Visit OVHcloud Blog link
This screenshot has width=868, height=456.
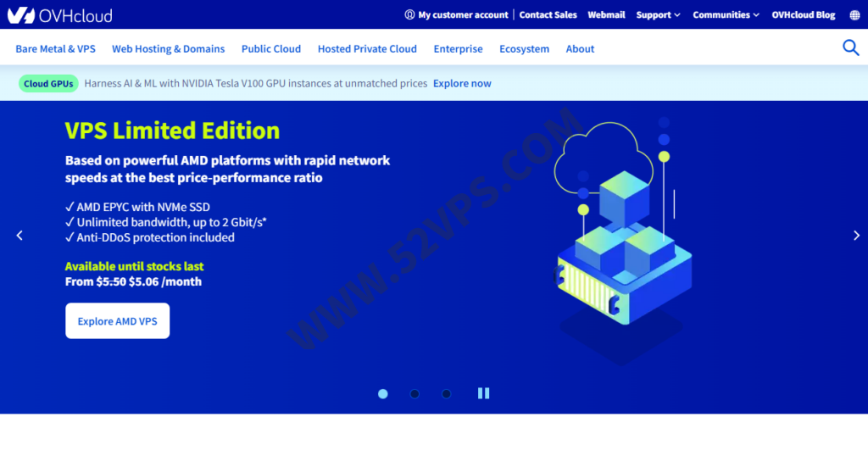coord(804,15)
